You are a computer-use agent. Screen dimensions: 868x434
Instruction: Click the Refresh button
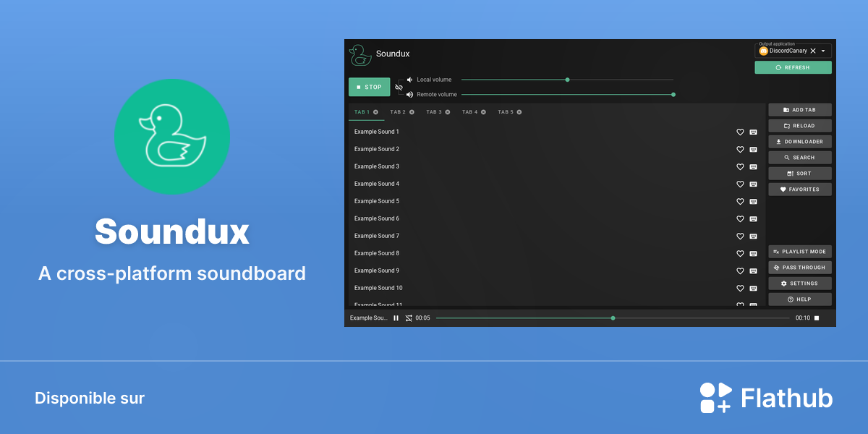793,67
